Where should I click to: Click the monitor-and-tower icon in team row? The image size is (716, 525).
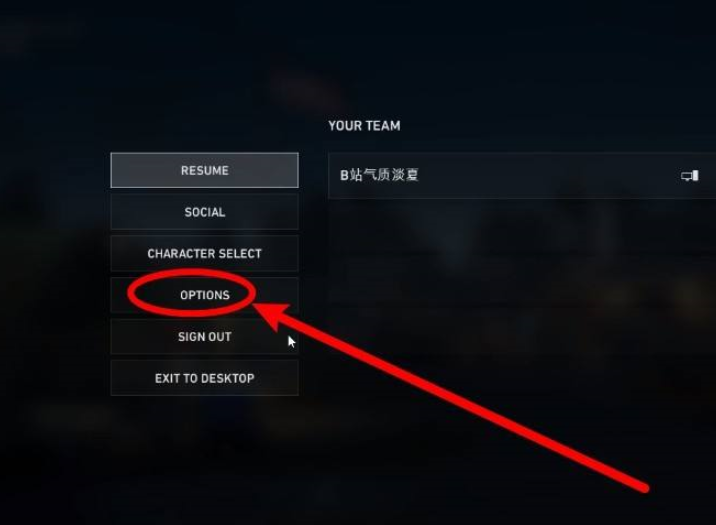pos(690,175)
